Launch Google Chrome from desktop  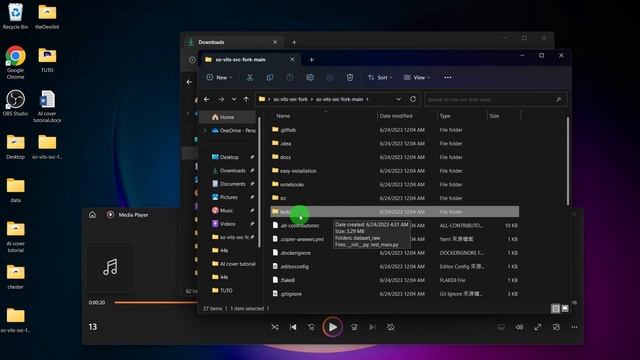point(16,62)
